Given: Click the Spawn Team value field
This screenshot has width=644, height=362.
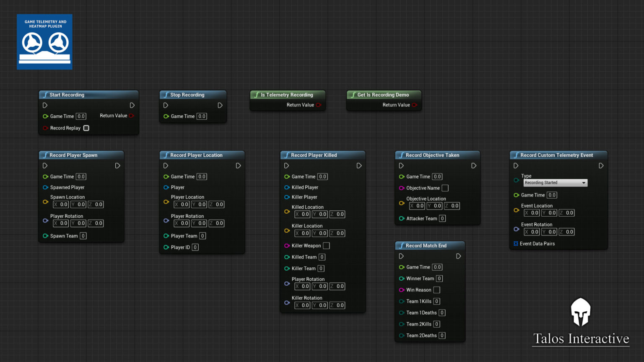Looking at the screenshot, I should [x=83, y=236].
